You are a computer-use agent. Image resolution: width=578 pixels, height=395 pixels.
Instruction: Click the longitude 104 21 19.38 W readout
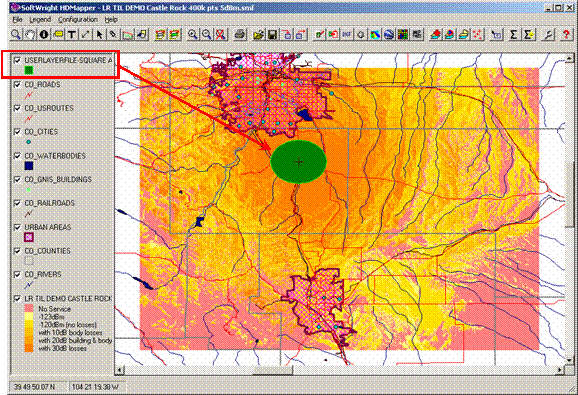click(95, 387)
